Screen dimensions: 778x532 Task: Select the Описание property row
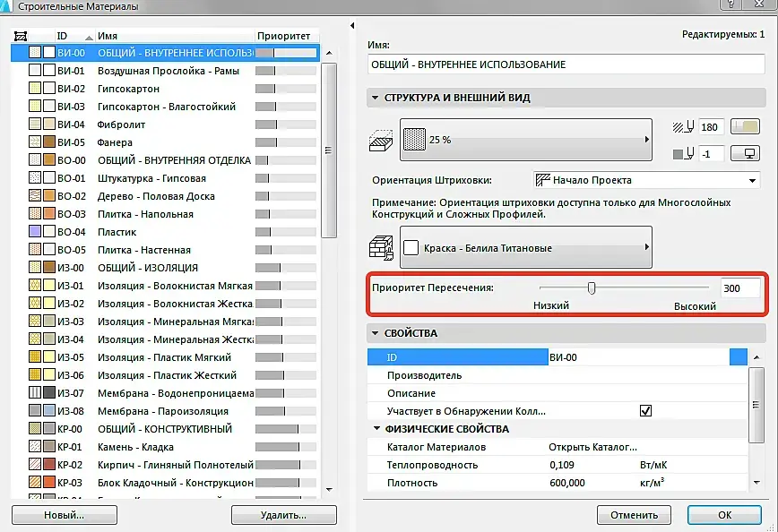558,393
